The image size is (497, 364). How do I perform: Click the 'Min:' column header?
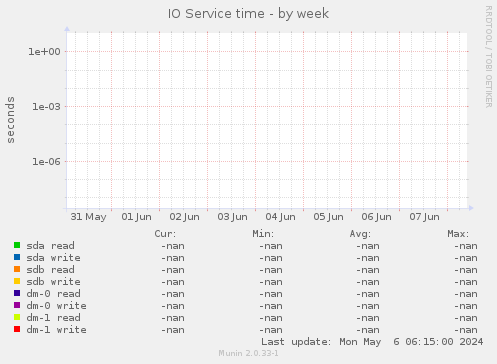coord(263,234)
